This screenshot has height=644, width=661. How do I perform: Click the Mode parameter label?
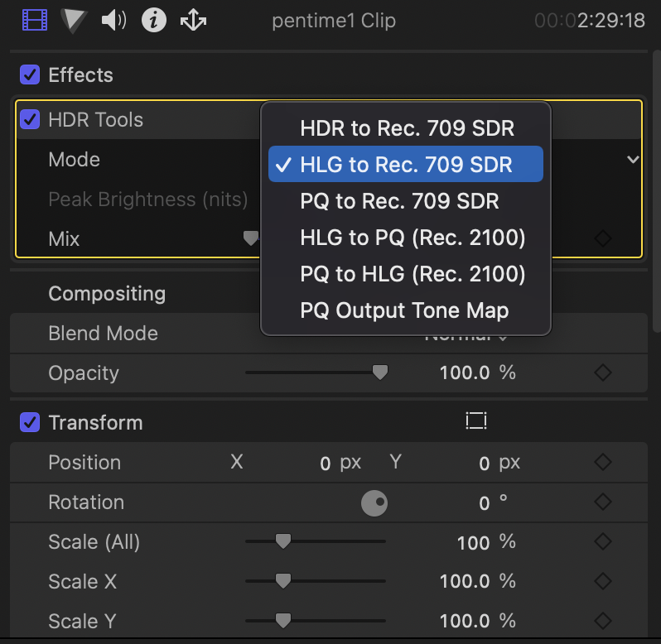[x=75, y=160]
